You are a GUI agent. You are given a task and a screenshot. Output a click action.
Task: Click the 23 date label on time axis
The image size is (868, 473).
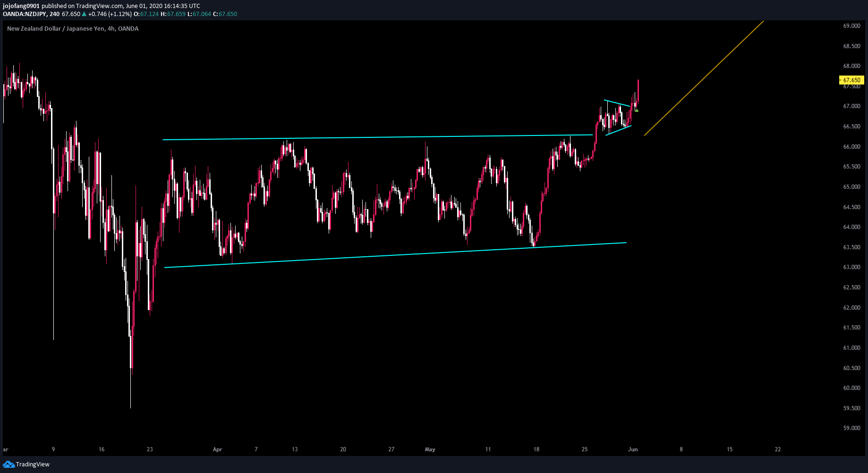point(150,449)
